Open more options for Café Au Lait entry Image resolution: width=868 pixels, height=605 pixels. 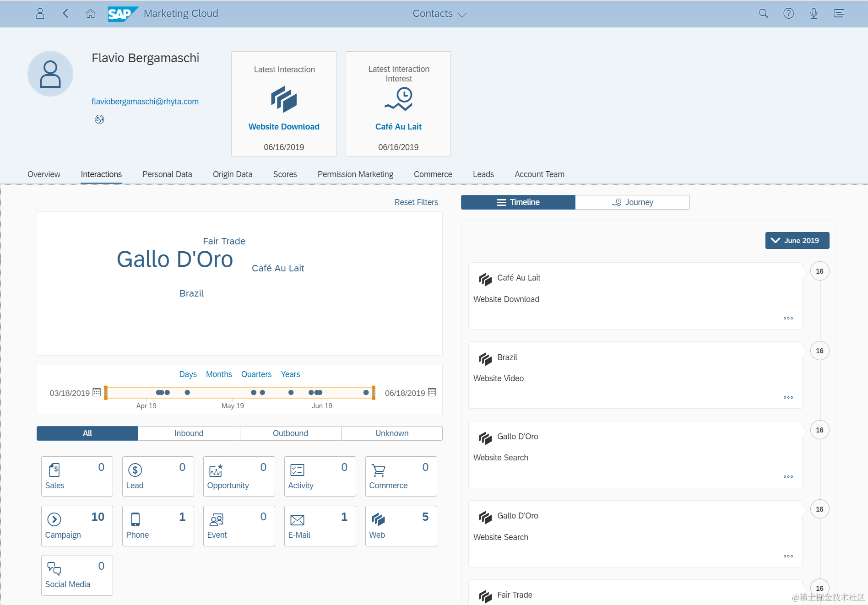tap(788, 318)
